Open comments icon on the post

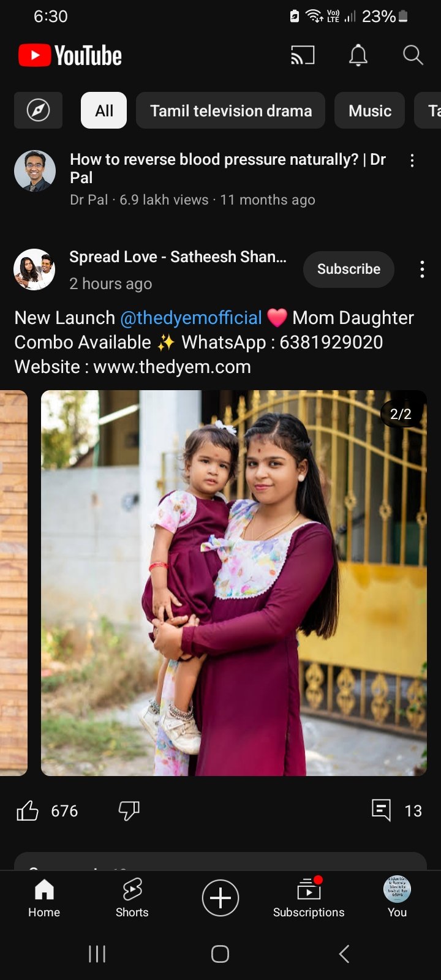click(x=381, y=810)
